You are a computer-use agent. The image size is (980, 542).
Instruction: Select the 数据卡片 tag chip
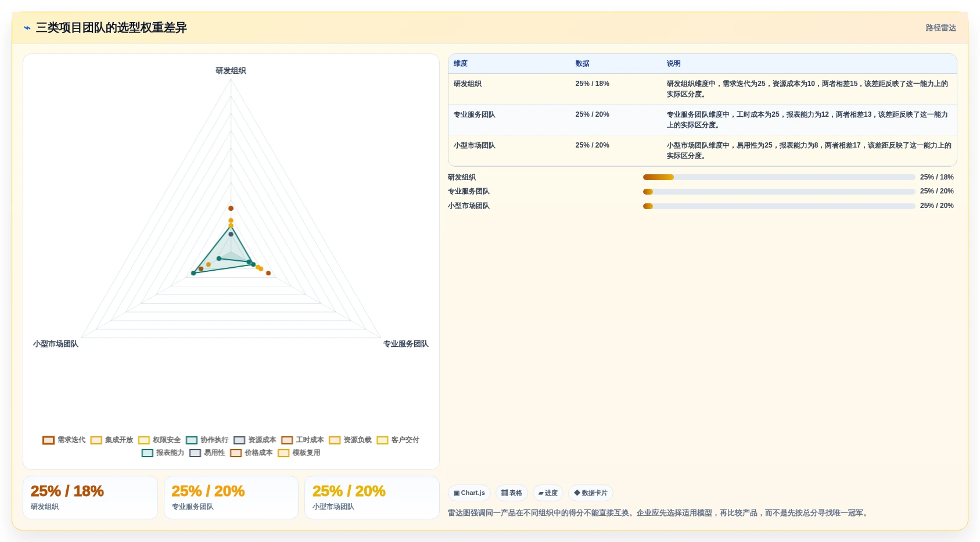pos(591,493)
